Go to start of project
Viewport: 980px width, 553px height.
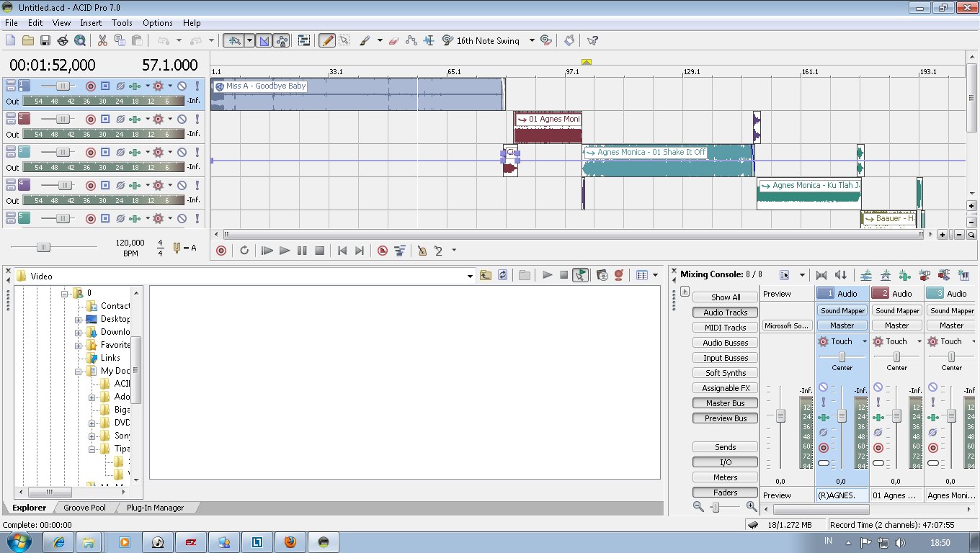[342, 251]
